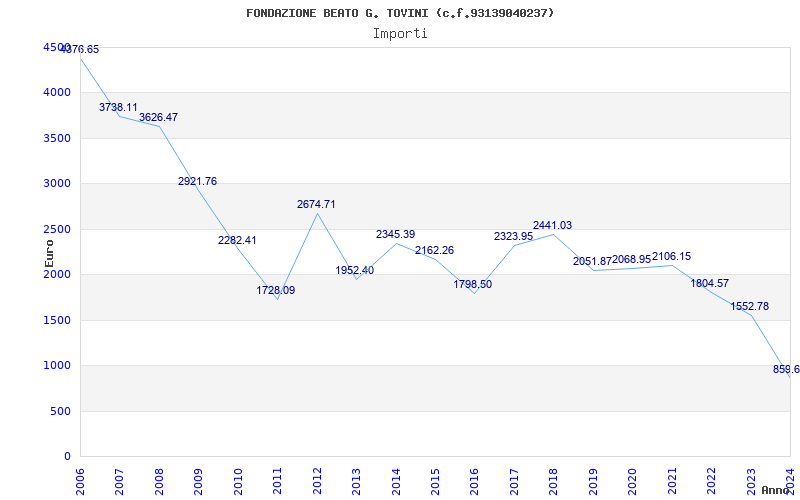Select the data label 2345.39

(395, 234)
